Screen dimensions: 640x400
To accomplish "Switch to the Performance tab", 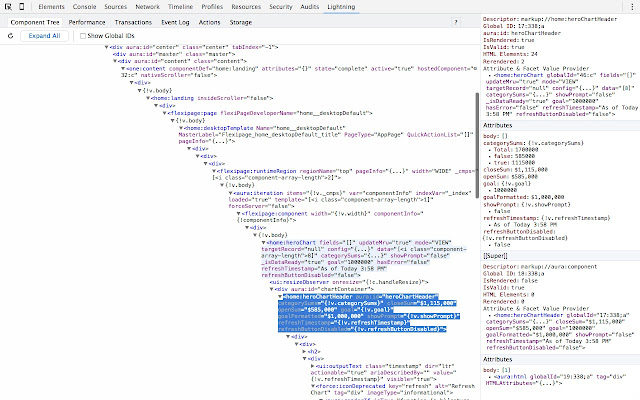I will (87, 21).
